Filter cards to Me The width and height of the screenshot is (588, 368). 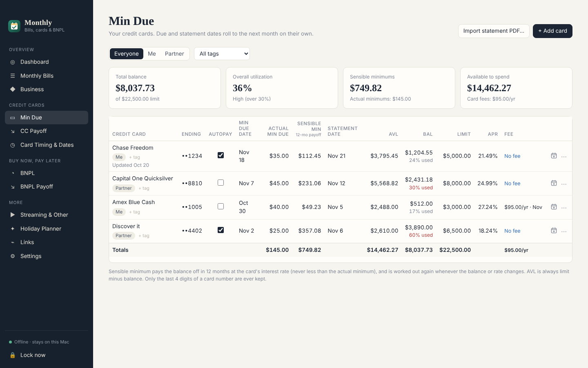pyautogui.click(x=152, y=54)
